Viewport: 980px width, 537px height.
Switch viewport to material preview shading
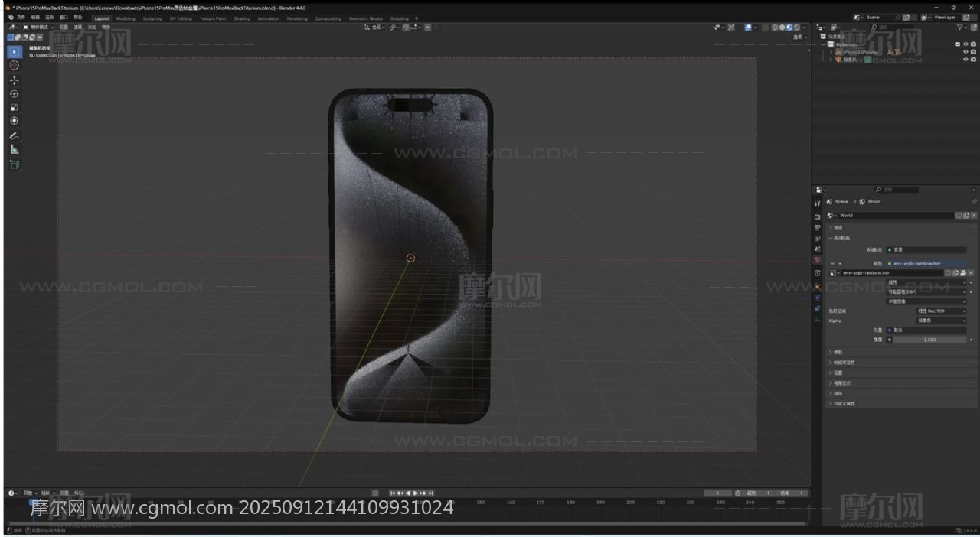coord(789,27)
